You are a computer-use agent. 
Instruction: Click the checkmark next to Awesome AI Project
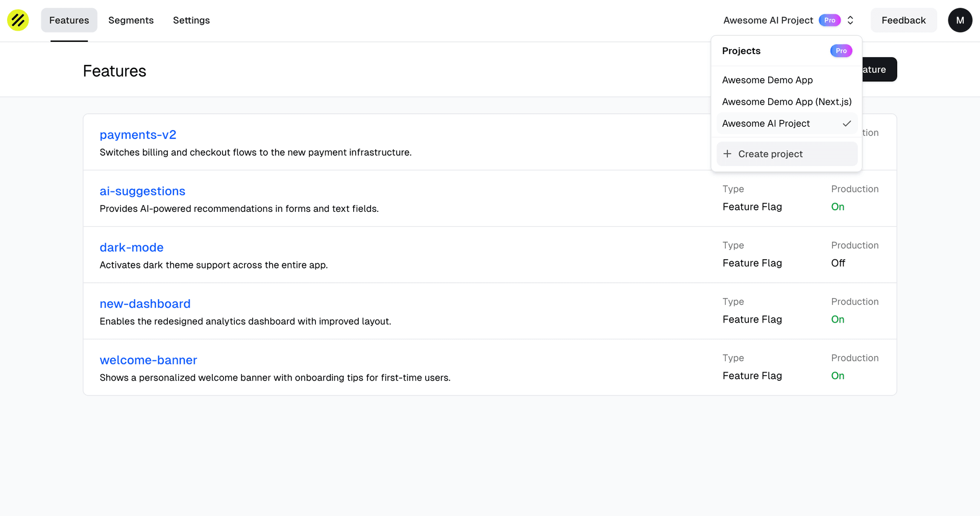pos(847,124)
